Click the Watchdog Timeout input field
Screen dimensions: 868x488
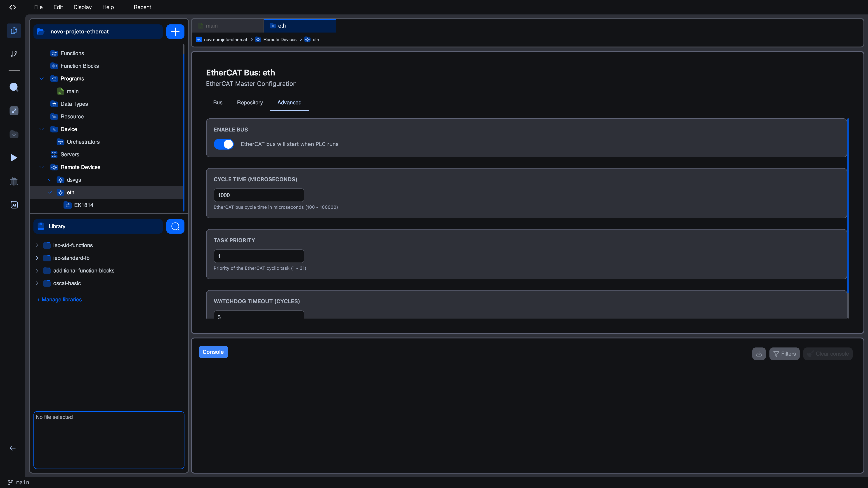(259, 315)
